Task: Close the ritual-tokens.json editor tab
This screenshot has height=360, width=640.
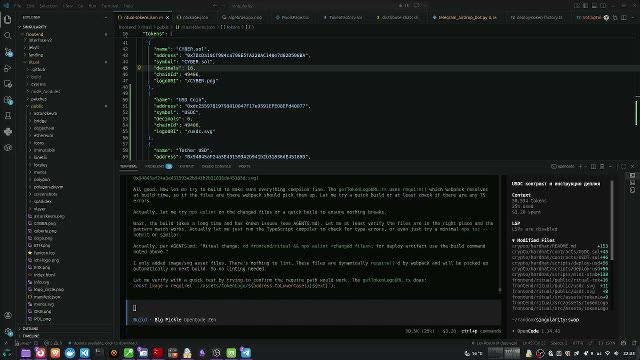Action: coord(167,18)
